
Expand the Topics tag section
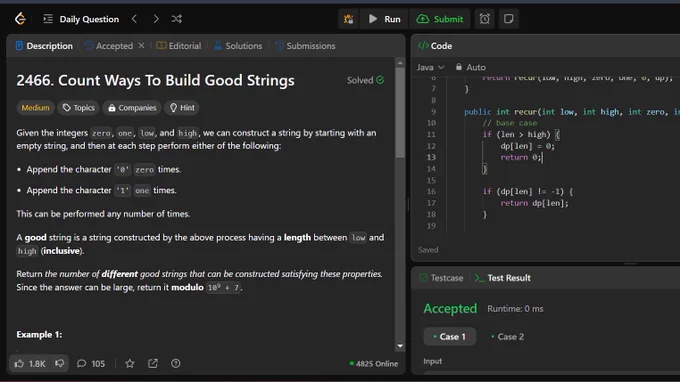78,108
